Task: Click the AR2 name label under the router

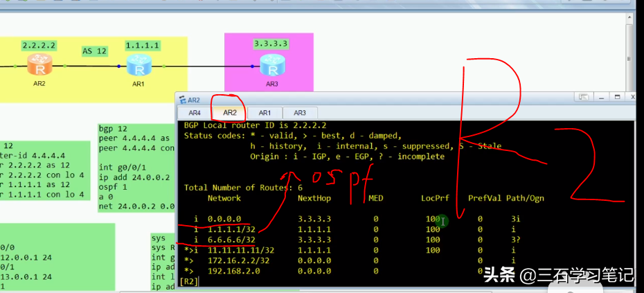Action: point(39,83)
